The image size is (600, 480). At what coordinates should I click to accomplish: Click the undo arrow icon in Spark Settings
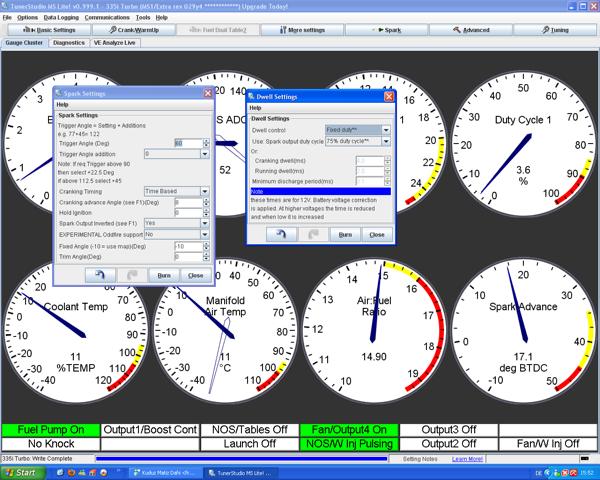(100, 274)
